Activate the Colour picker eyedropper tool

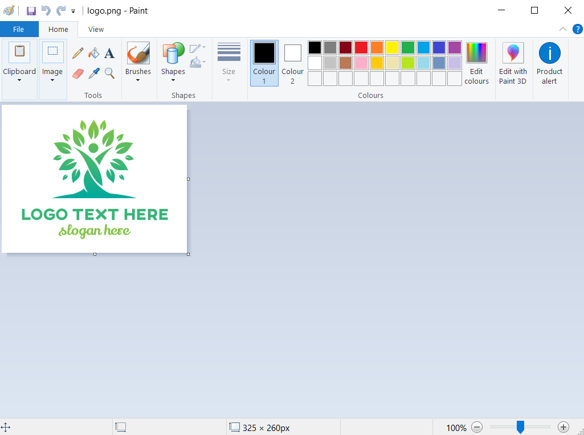(x=94, y=73)
